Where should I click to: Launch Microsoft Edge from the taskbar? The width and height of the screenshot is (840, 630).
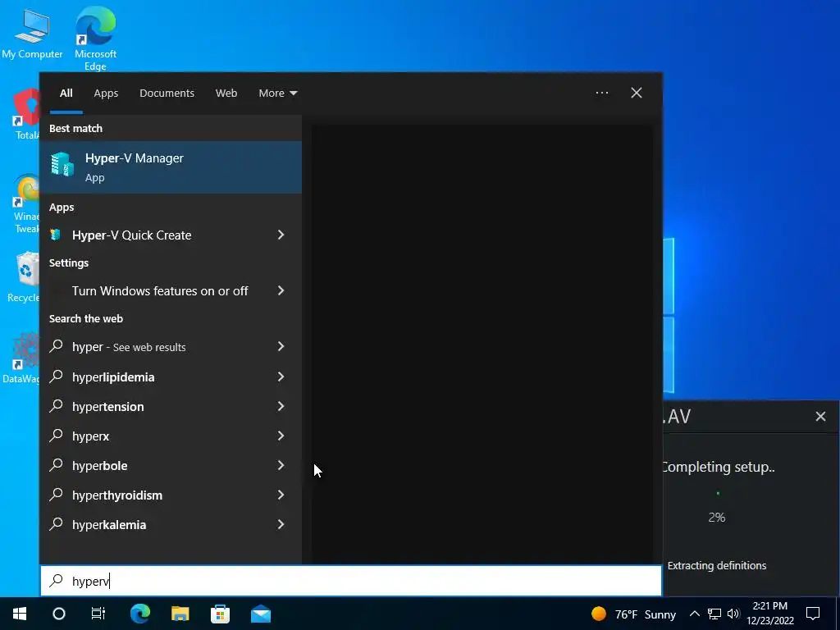[139, 614]
